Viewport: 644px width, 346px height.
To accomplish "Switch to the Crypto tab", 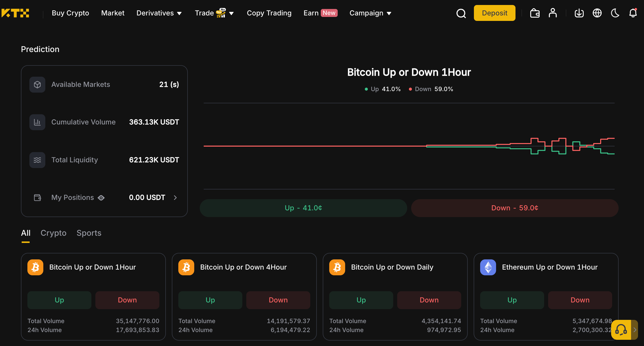I will [54, 233].
